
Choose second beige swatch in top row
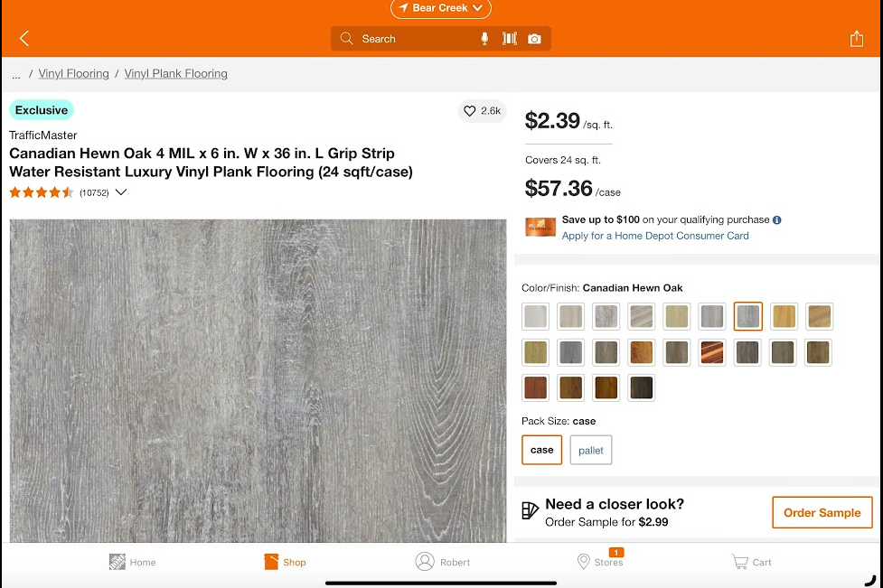[x=570, y=316]
